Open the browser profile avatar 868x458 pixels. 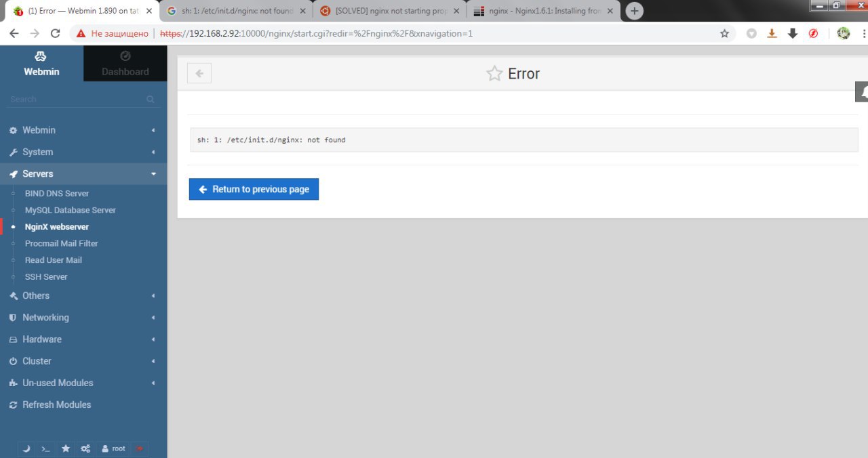[x=844, y=33]
